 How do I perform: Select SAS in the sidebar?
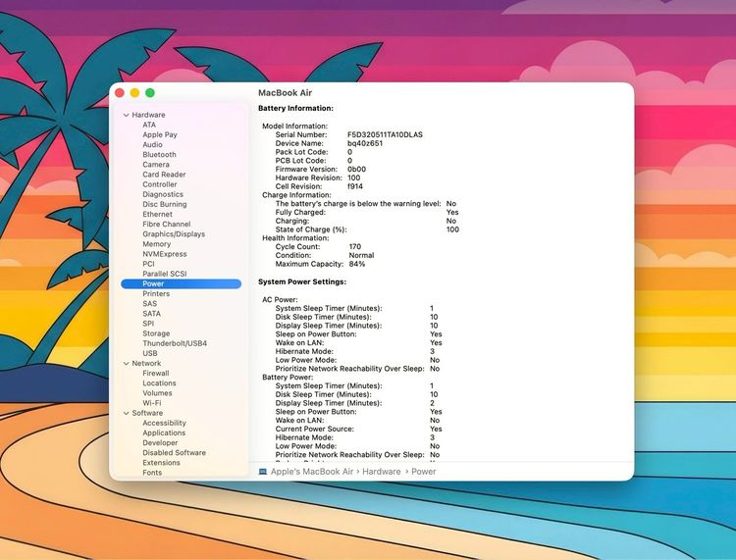(150, 303)
